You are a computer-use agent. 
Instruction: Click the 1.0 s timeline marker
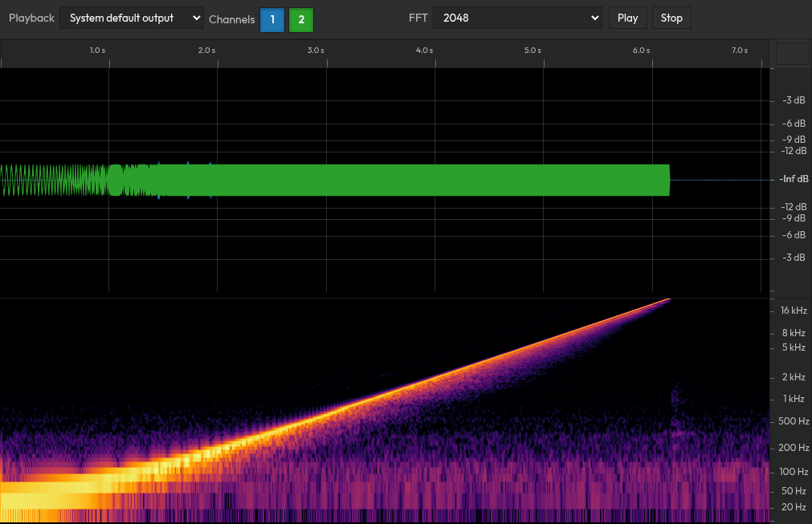pos(97,51)
